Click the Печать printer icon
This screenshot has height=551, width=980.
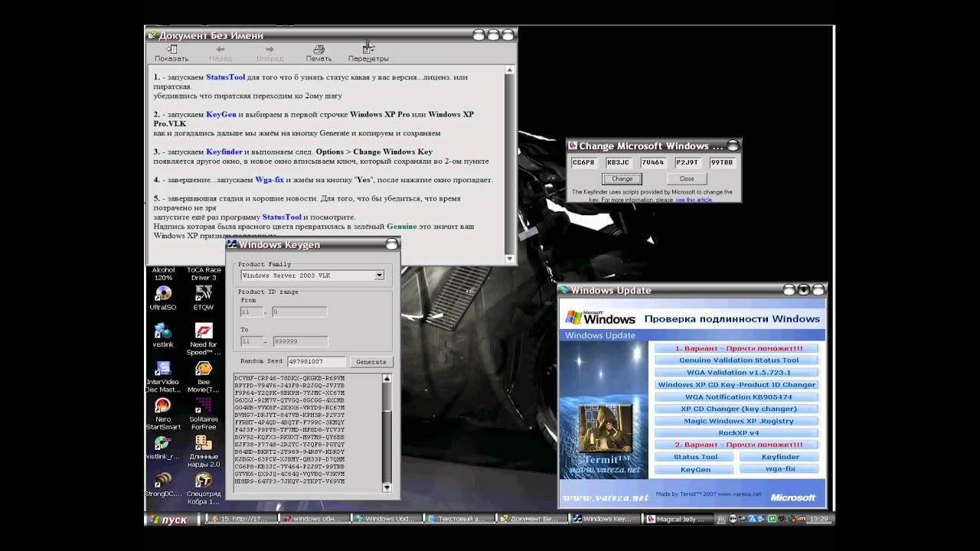click(x=318, y=54)
